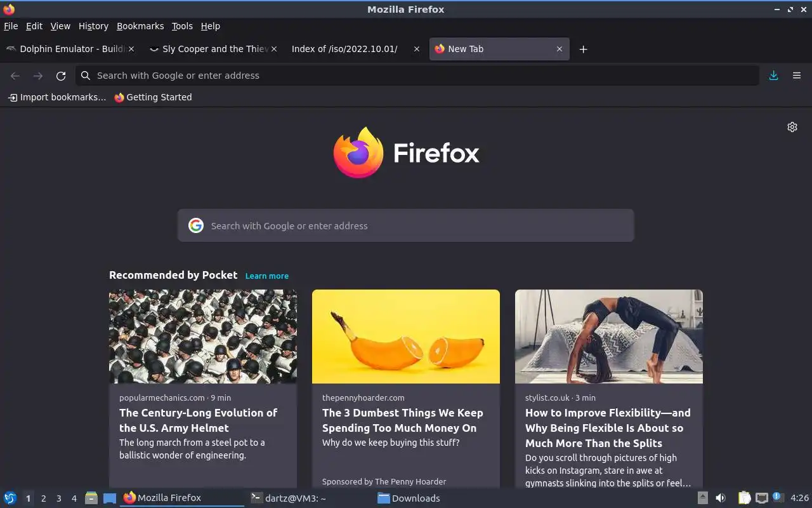Click the center Google search box
This screenshot has width=812, height=508.
click(x=406, y=225)
